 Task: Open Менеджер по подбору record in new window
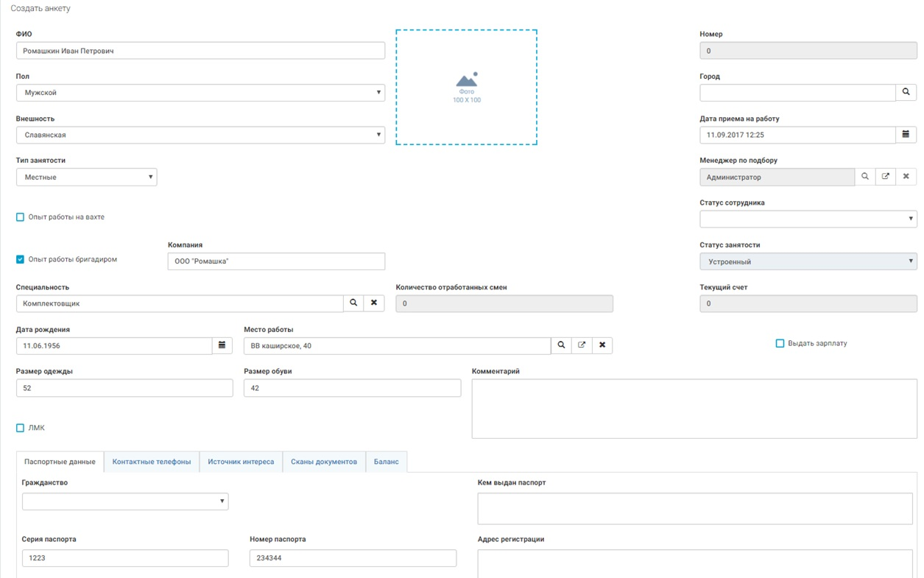[x=886, y=177]
